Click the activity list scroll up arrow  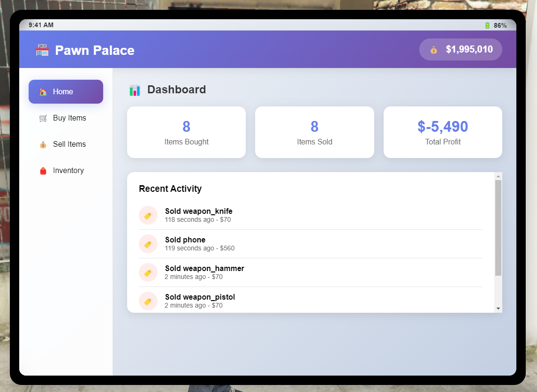point(498,176)
